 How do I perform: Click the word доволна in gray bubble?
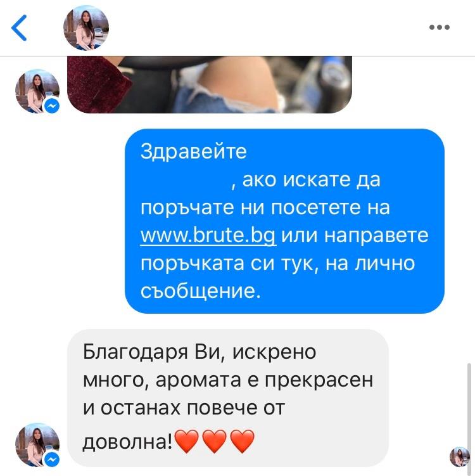tap(125, 442)
